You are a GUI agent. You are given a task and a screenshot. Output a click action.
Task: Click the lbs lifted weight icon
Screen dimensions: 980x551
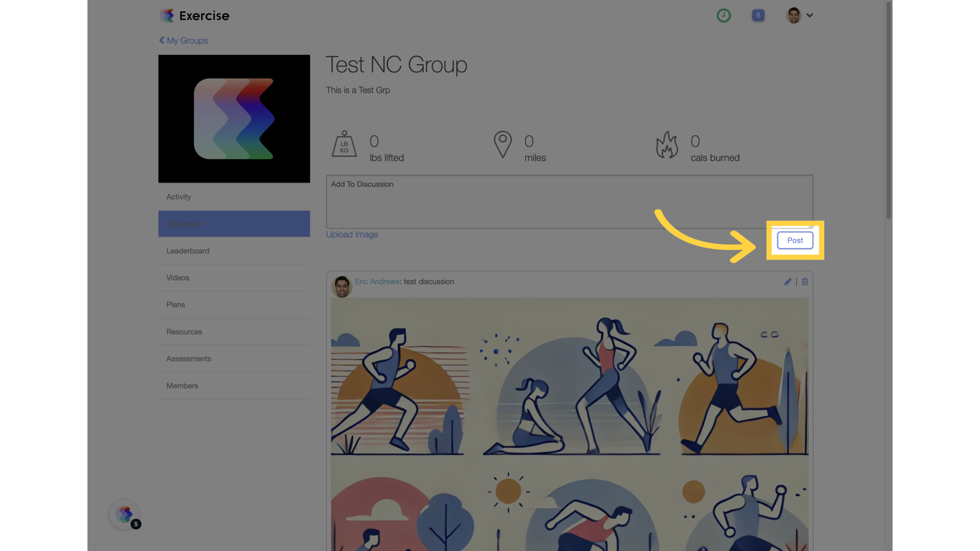click(344, 144)
